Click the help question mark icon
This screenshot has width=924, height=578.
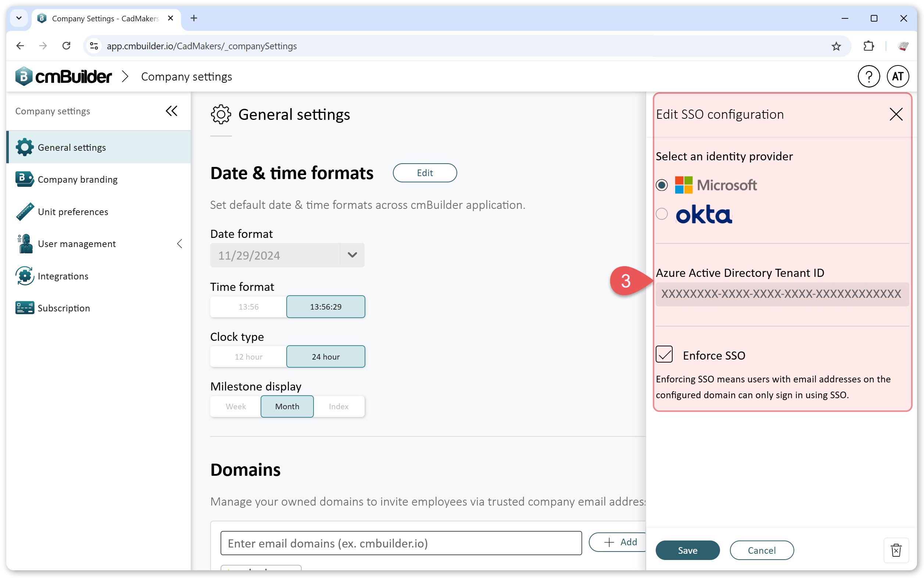(x=868, y=76)
